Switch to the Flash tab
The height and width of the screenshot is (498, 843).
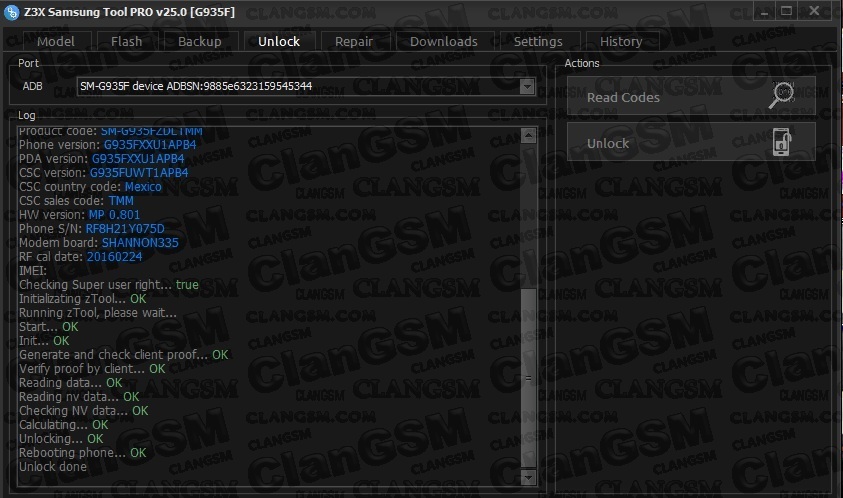tap(126, 41)
